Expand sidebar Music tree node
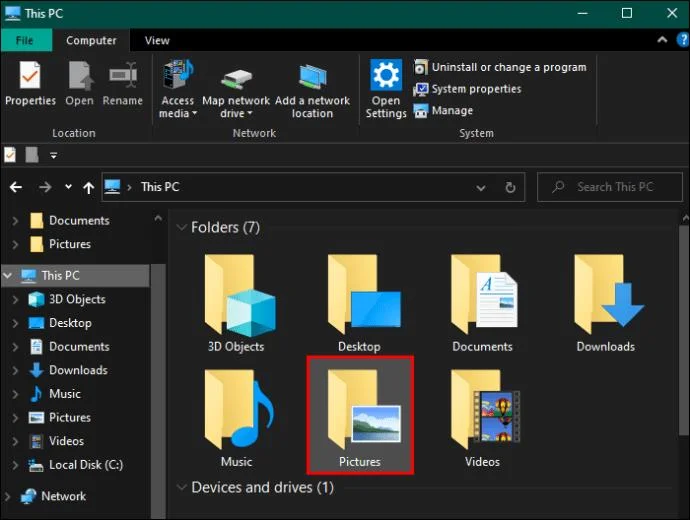The image size is (690, 520). pyautogui.click(x=15, y=394)
